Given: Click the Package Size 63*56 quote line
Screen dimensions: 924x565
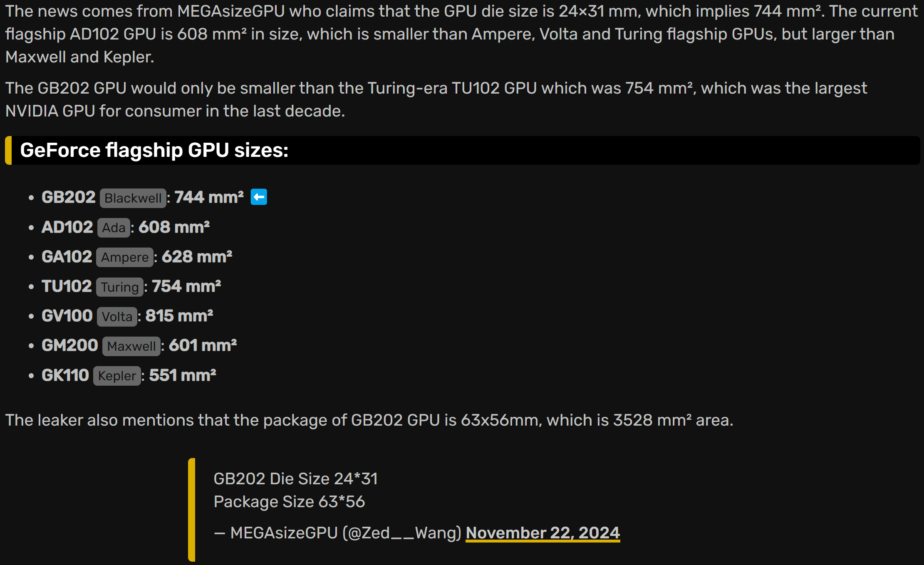Looking at the screenshot, I should pos(289,502).
